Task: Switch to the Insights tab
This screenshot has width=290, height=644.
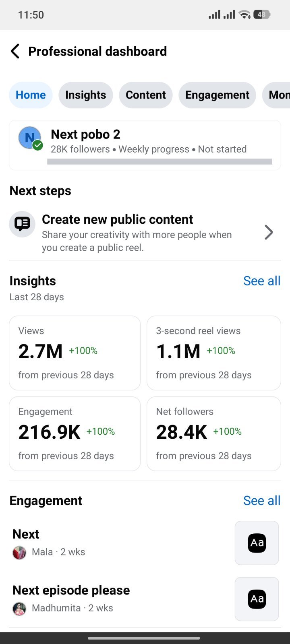Action: (x=86, y=95)
